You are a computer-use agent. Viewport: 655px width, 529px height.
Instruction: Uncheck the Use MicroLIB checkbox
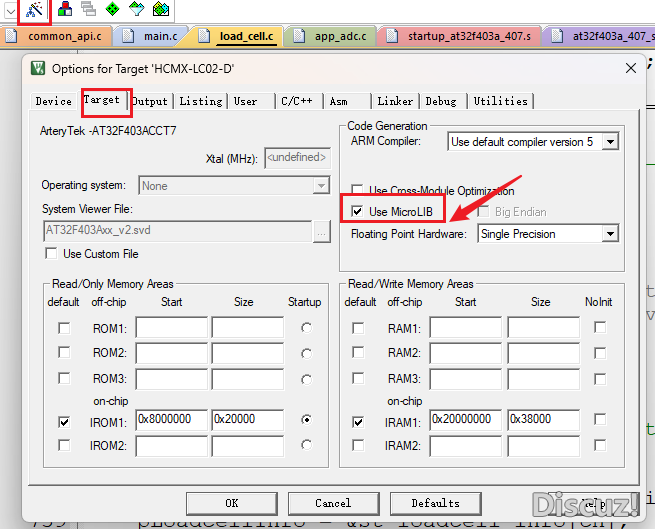pyautogui.click(x=357, y=211)
